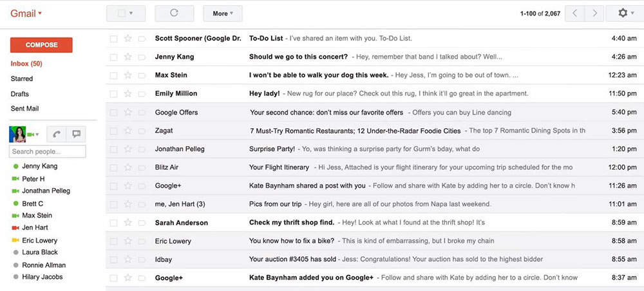Screen dimensions: 644x291
Task: Click the Search people input field
Action: click(47, 152)
